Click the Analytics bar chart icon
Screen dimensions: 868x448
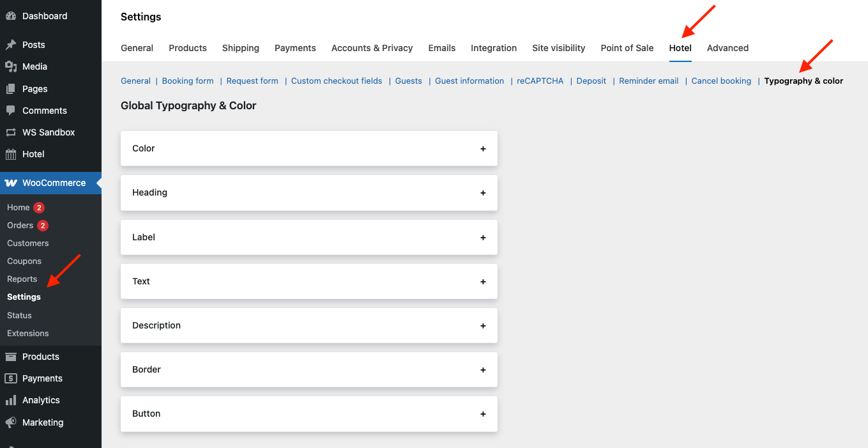click(x=11, y=400)
